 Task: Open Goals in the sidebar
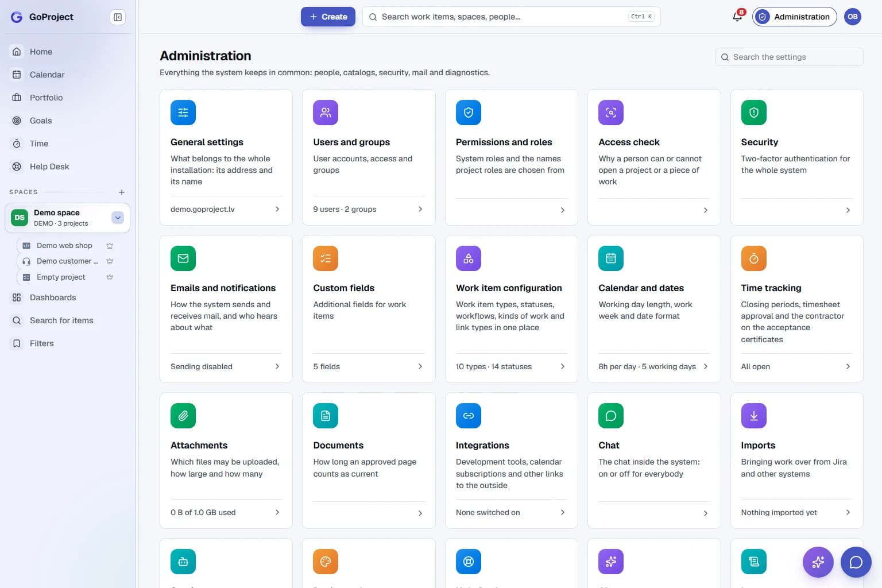pos(68,121)
